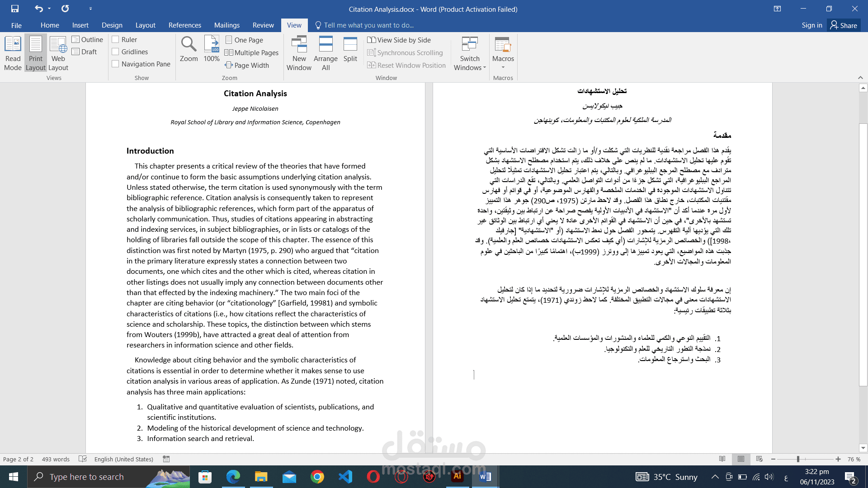Change language English (United States)

123,459
